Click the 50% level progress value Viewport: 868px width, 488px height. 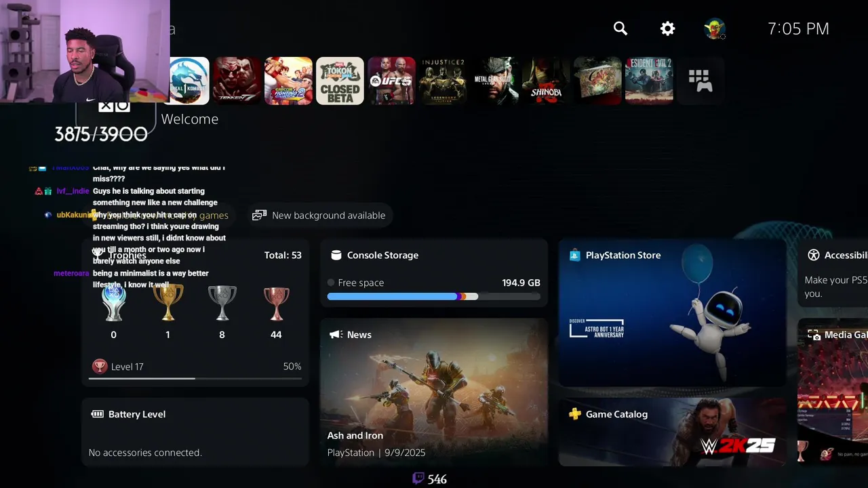point(292,367)
